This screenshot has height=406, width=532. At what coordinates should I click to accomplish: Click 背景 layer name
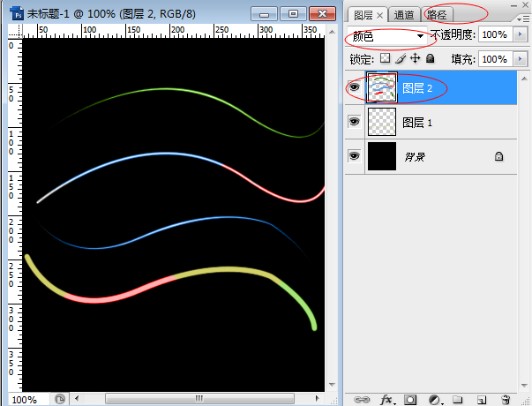[x=415, y=157]
